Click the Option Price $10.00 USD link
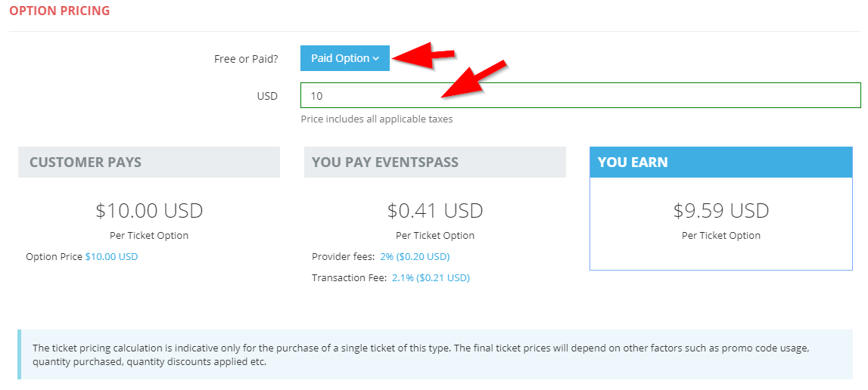 (111, 256)
